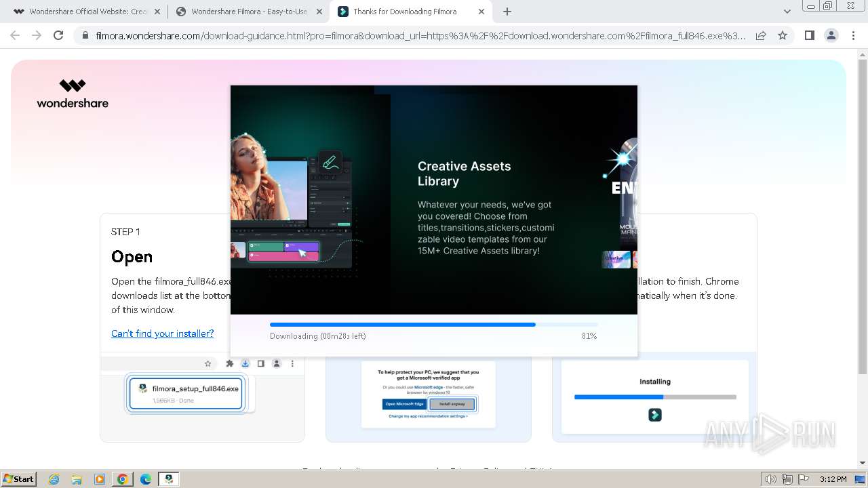Close the Wondershare Filmora Easy-to-Use tab

point(319,12)
